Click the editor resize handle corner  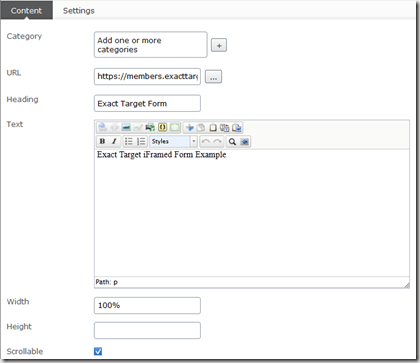pos(407,285)
